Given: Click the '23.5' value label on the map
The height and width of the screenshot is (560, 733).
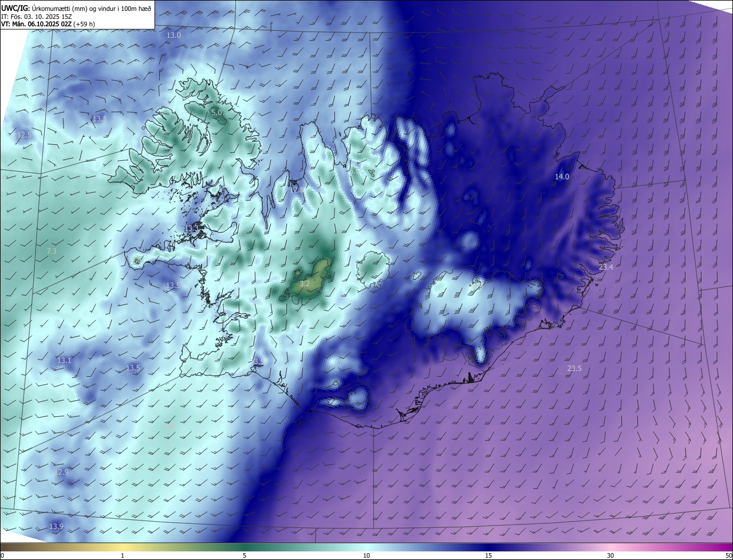Looking at the screenshot, I should tap(574, 369).
